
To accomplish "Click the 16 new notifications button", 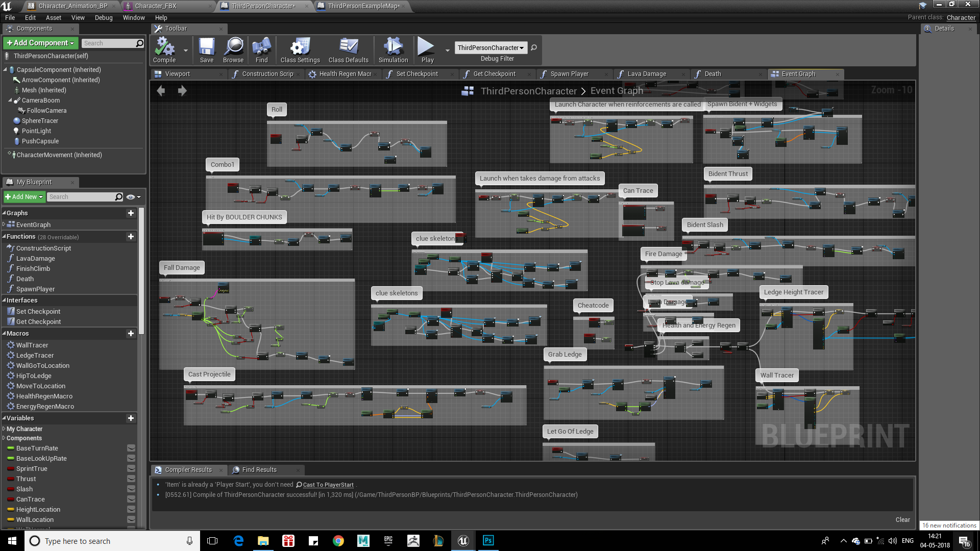I will click(949, 525).
